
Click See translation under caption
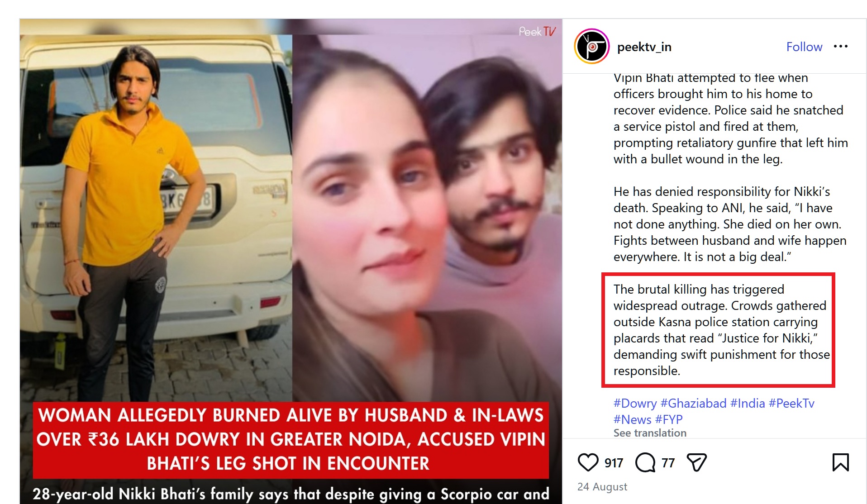tap(650, 433)
